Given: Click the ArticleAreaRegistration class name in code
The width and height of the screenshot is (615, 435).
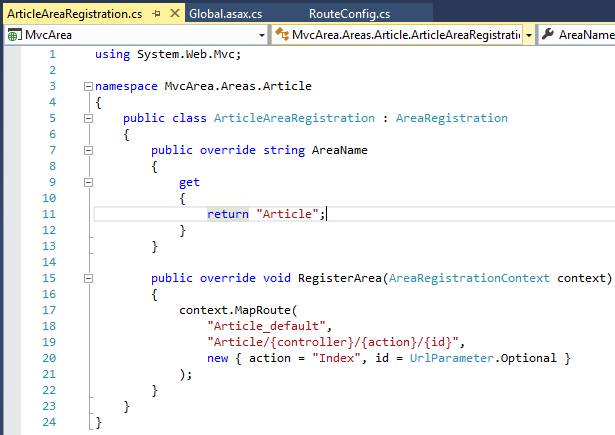Looking at the screenshot, I should pos(294,118).
